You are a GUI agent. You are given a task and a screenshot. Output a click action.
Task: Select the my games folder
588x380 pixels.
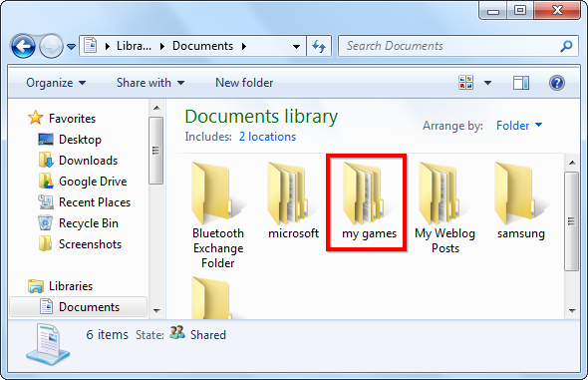[x=369, y=200]
